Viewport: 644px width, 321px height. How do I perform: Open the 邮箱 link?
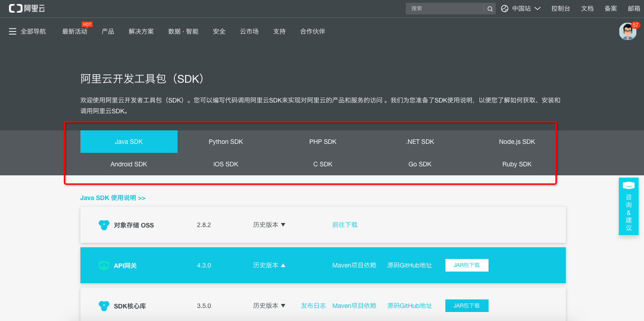(634, 9)
